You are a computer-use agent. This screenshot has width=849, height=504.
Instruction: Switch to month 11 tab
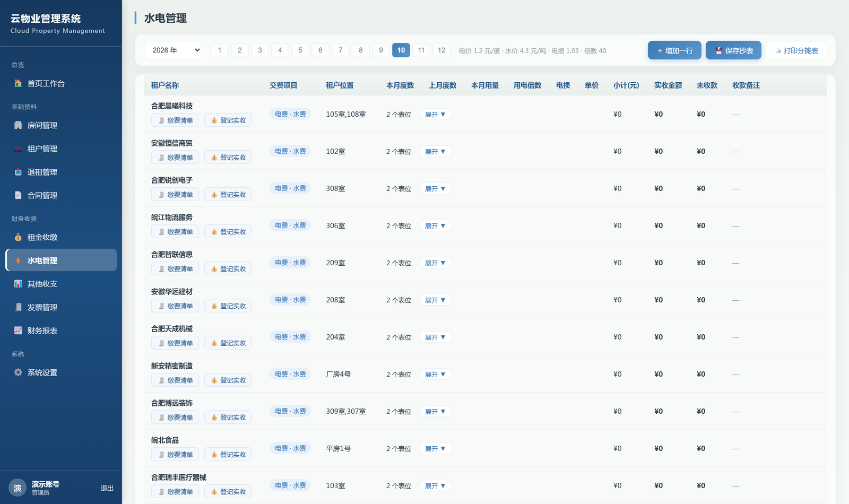421,50
